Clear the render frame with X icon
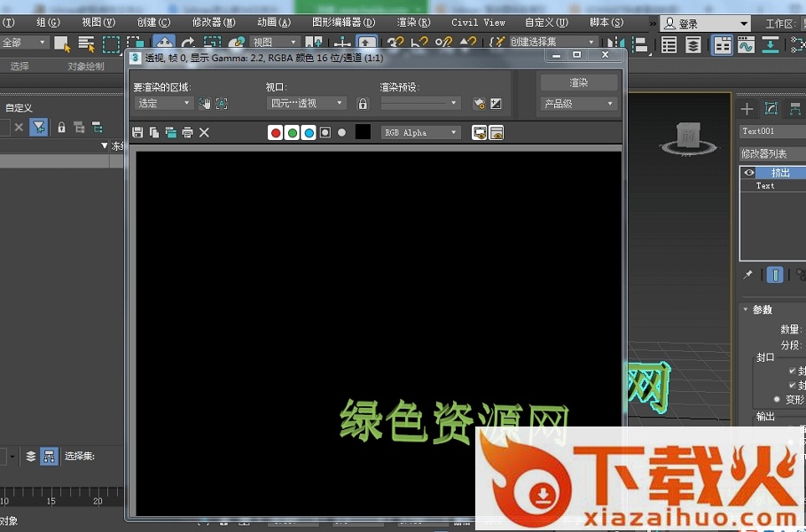 [x=204, y=132]
